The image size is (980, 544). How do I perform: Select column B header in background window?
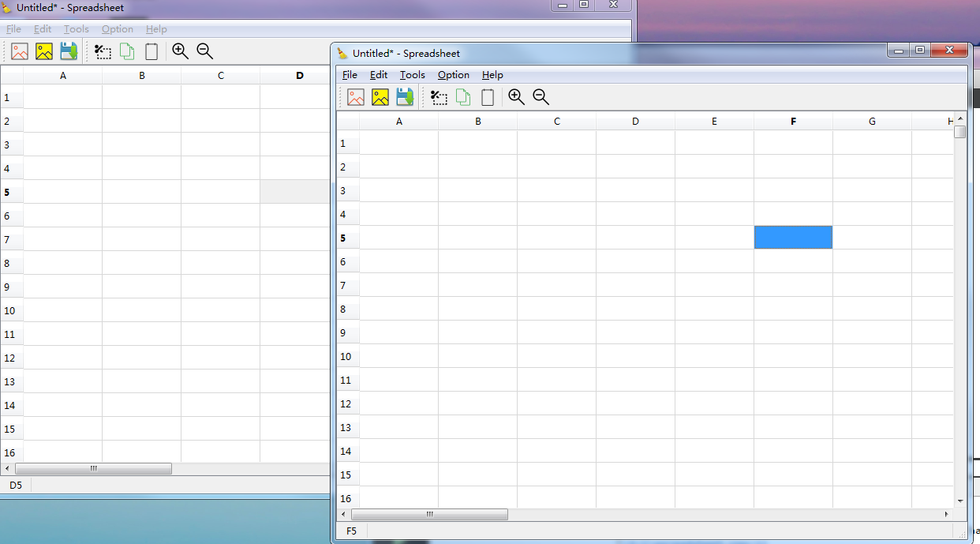142,75
